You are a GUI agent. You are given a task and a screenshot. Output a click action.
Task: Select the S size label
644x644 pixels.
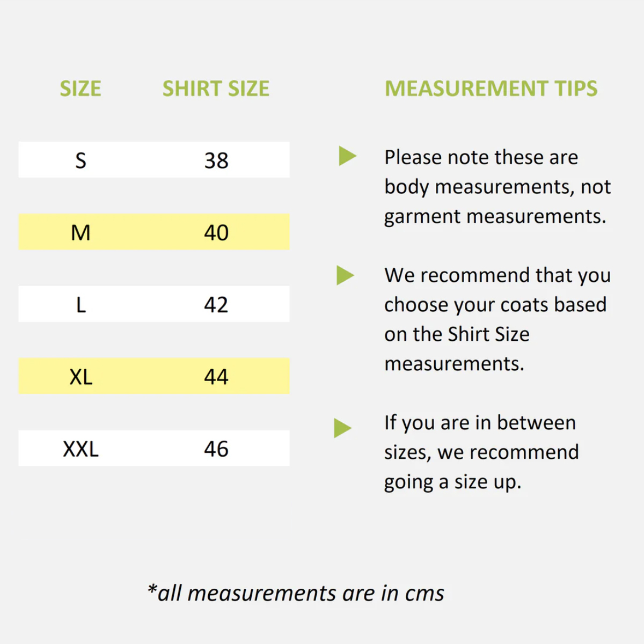pos(80,160)
